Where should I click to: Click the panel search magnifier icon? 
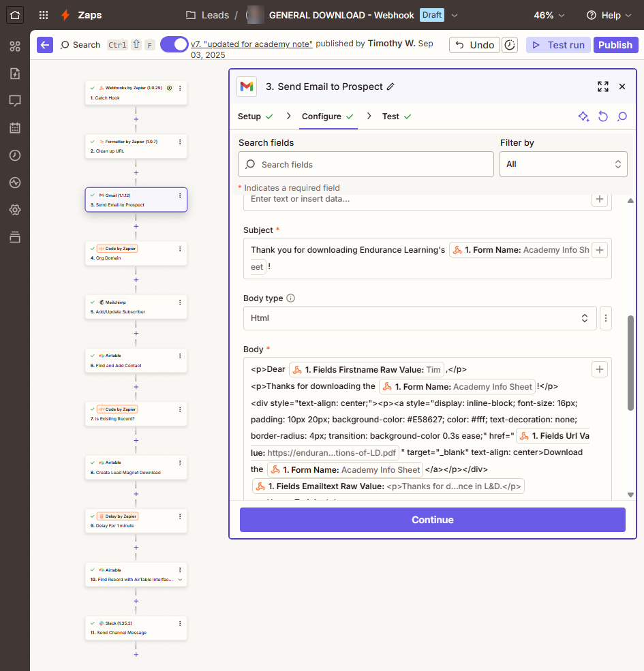click(x=622, y=116)
